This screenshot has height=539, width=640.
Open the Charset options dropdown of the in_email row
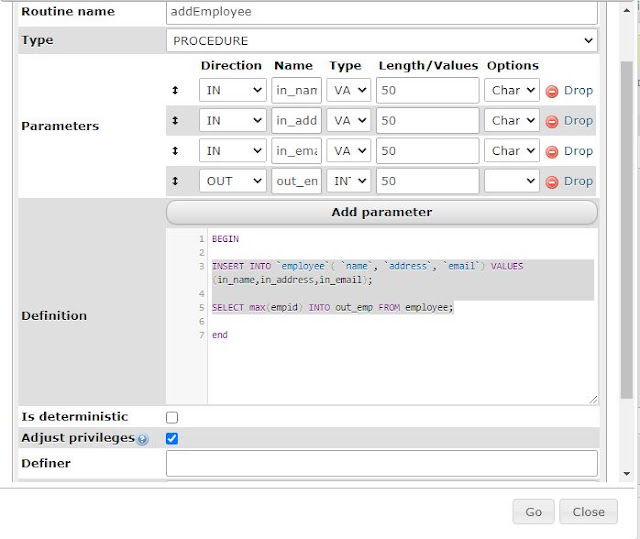coord(512,151)
